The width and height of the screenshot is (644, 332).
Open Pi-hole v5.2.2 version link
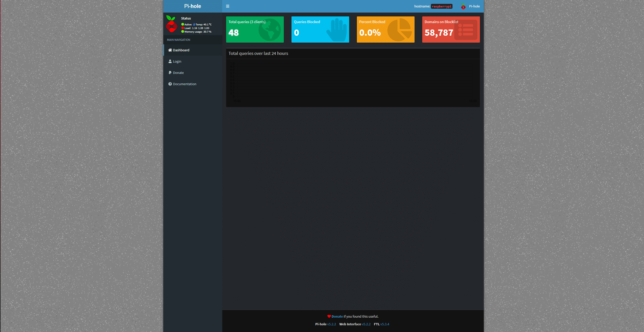click(x=331, y=324)
